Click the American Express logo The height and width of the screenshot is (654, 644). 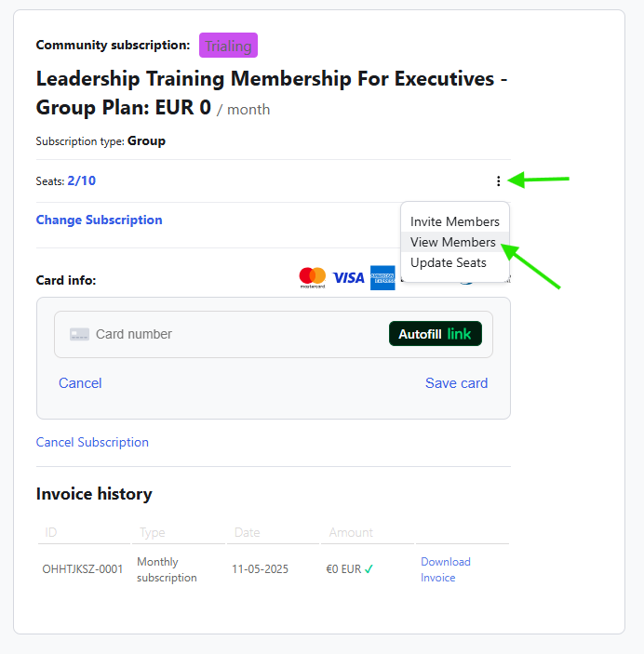[382, 277]
